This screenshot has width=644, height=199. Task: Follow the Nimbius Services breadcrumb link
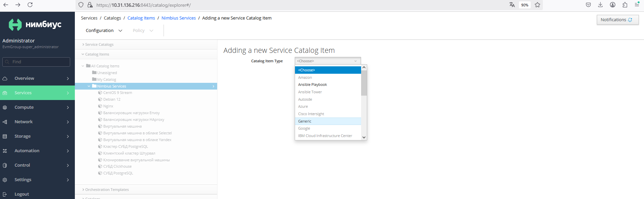(x=179, y=18)
